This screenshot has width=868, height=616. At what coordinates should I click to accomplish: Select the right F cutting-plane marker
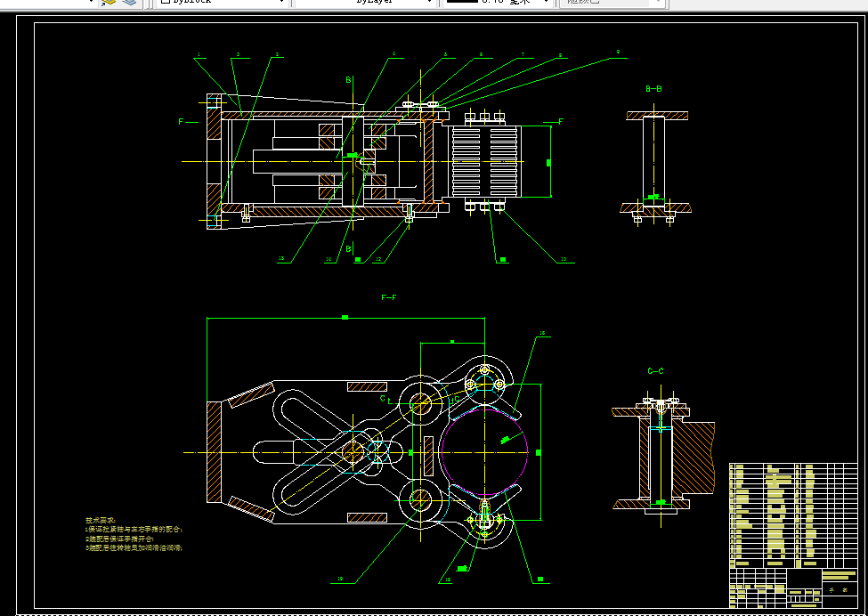561,122
